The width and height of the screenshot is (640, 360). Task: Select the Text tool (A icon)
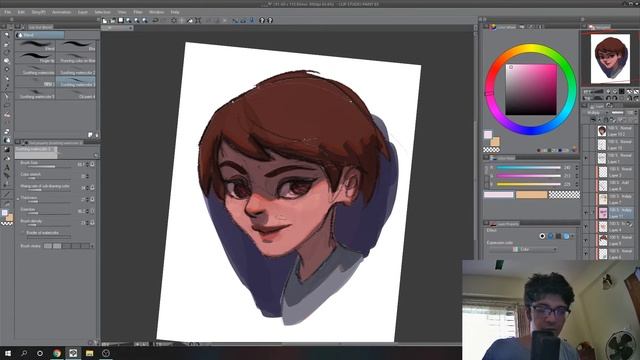point(7,167)
